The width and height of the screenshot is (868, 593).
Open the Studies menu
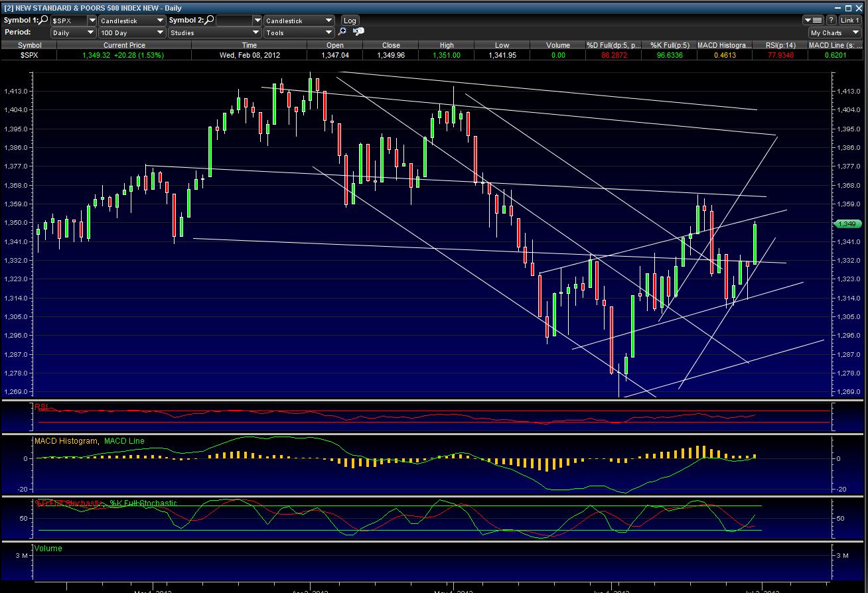(214, 33)
